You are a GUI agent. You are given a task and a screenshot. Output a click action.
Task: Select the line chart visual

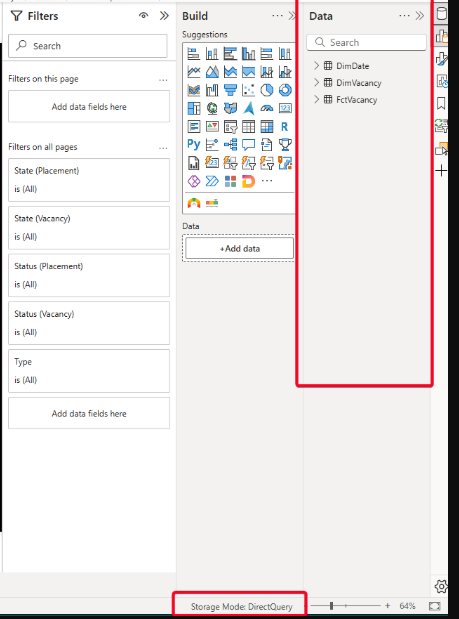(x=193, y=71)
